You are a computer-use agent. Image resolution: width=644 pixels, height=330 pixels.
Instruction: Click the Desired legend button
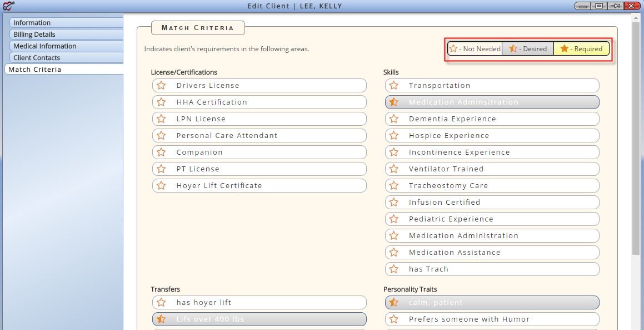tap(528, 48)
